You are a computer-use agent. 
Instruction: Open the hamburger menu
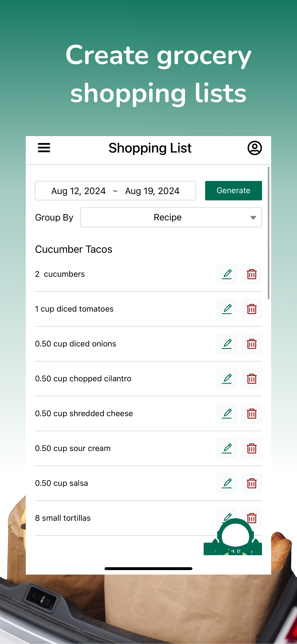point(44,148)
